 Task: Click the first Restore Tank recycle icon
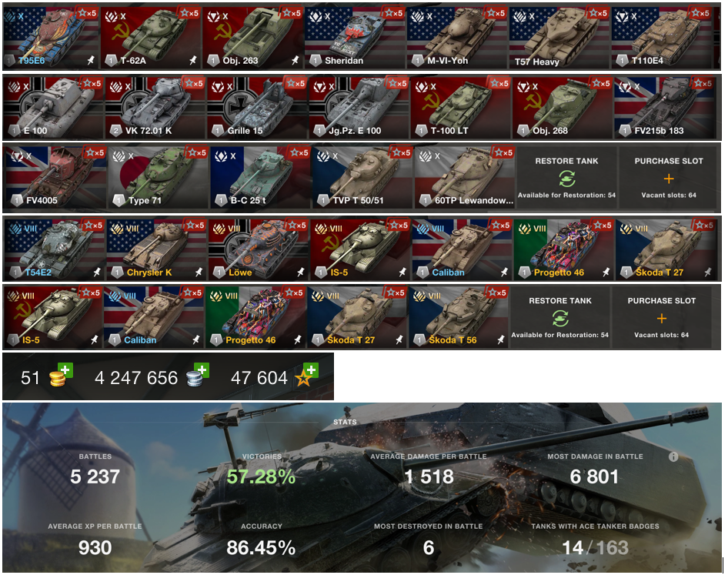(567, 179)
